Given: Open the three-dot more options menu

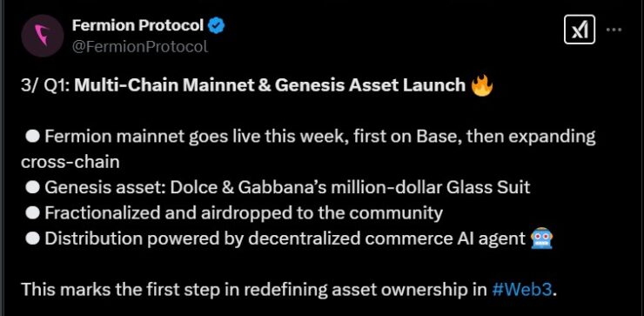Looking at the screenshot, I should [614, 30].
